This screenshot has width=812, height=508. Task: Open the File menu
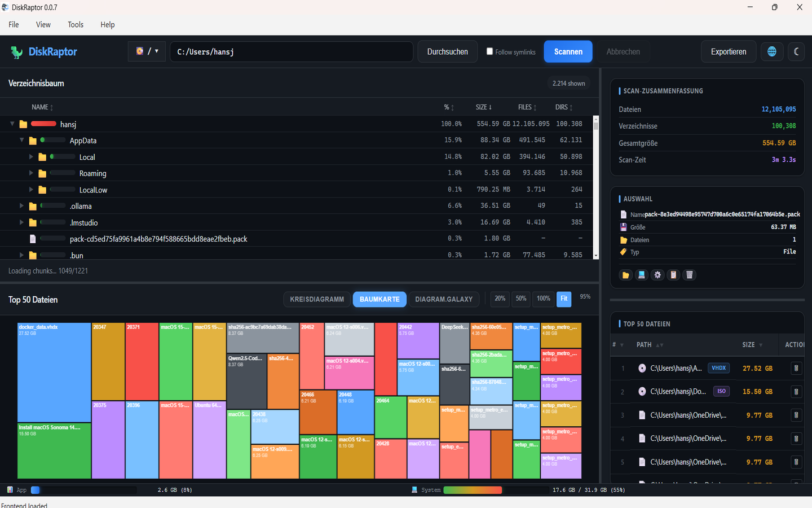click(14, 24)
